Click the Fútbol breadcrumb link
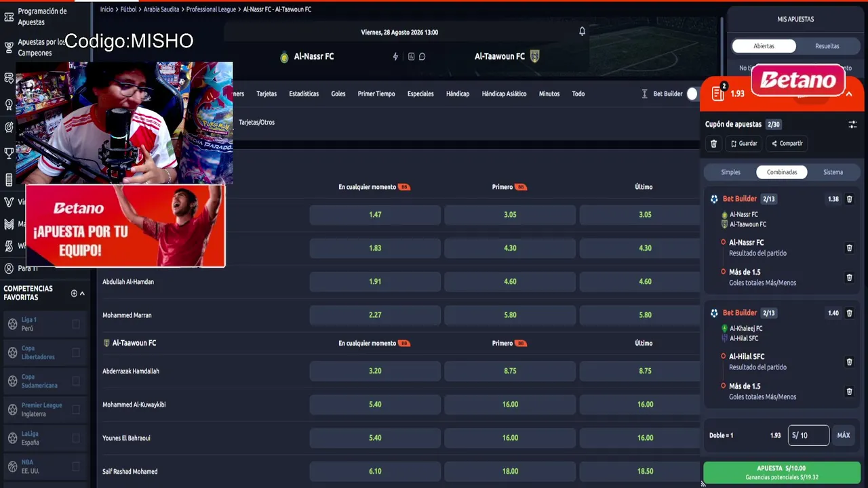 pyautogui.click(x=129, y=9)
